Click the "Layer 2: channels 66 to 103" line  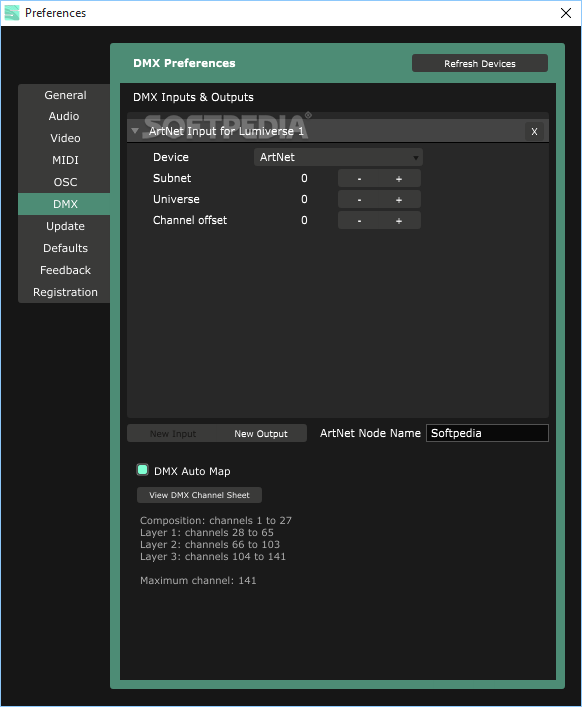(x=210, y=545)
